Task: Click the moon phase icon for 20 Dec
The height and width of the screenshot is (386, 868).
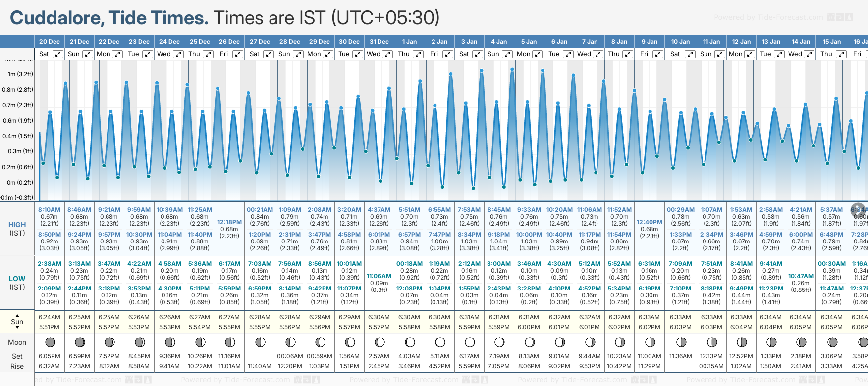Action: tap(50, 342)
